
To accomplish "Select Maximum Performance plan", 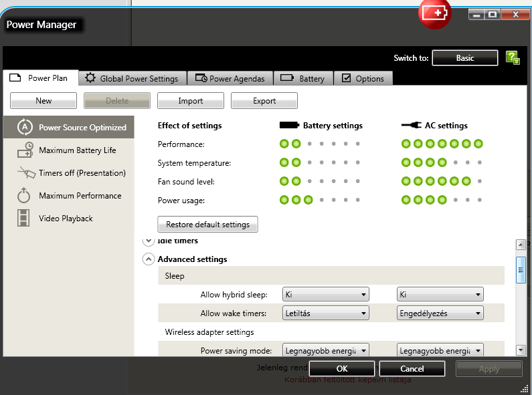I will tap(68, 195).
